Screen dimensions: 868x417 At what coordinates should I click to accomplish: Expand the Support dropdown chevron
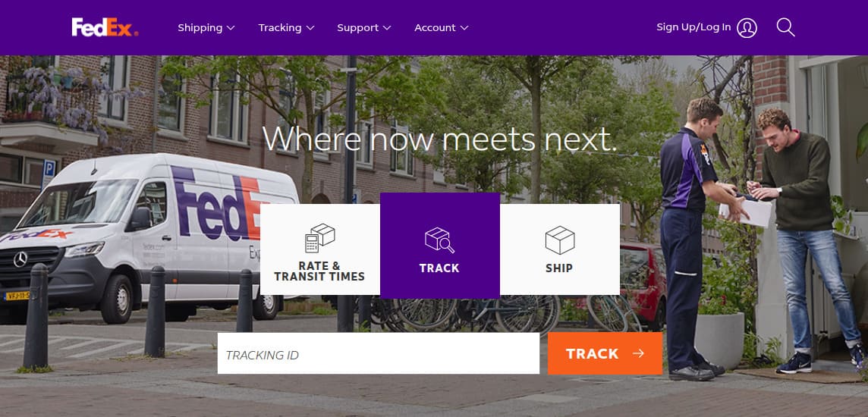(387, 27)
